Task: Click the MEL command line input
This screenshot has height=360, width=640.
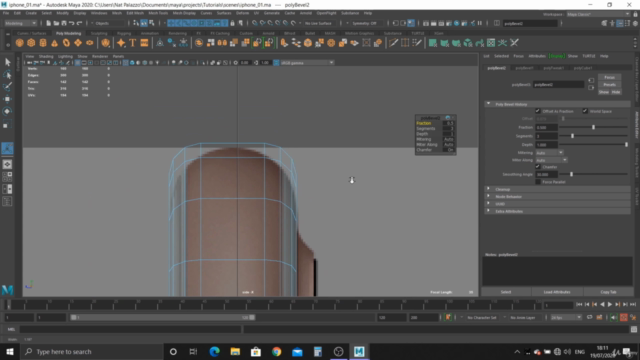Action: click(x=130, y=329)
